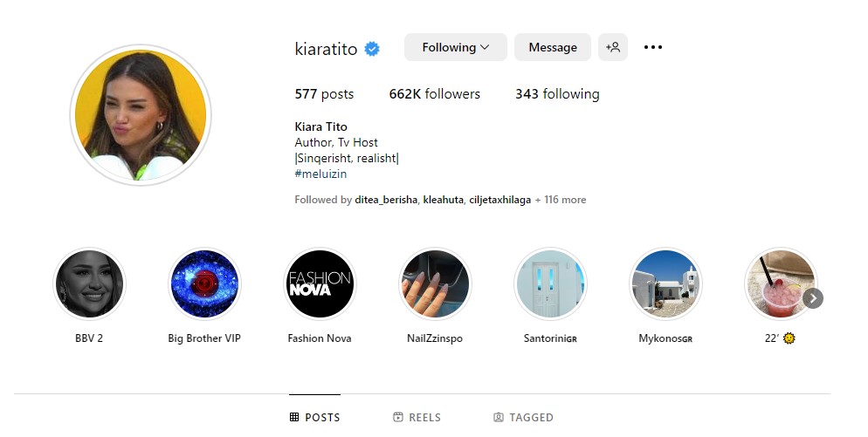The width and height of the screenshot is (868, 437).
Task: View the 662K followers list
Action: [435, 94]
